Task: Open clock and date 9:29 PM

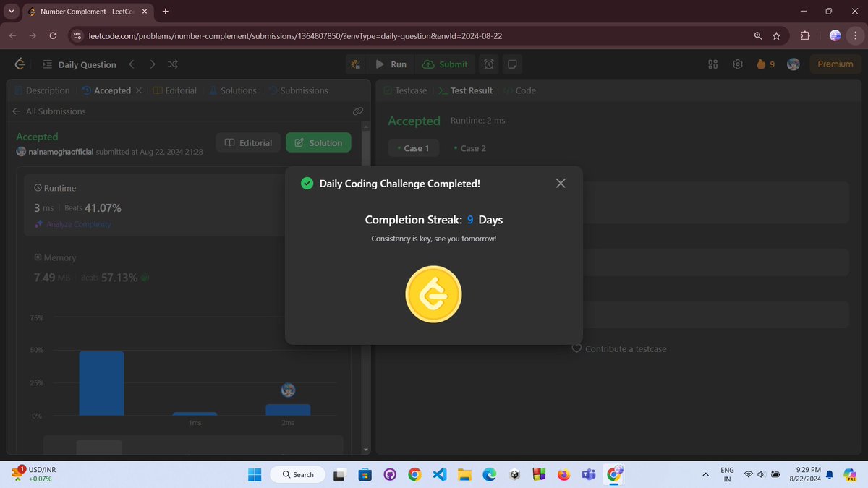Action: click(x=804, y=474)
